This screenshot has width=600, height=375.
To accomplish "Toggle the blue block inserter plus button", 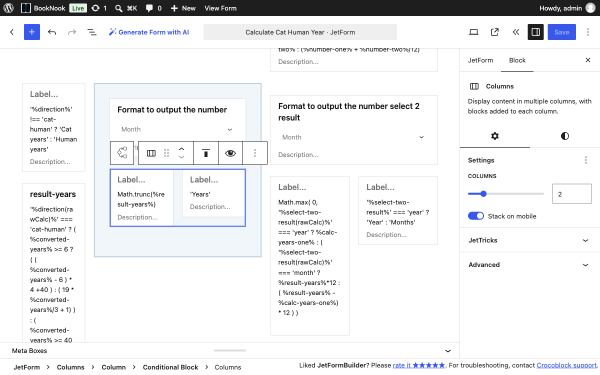I will point(32,32).
